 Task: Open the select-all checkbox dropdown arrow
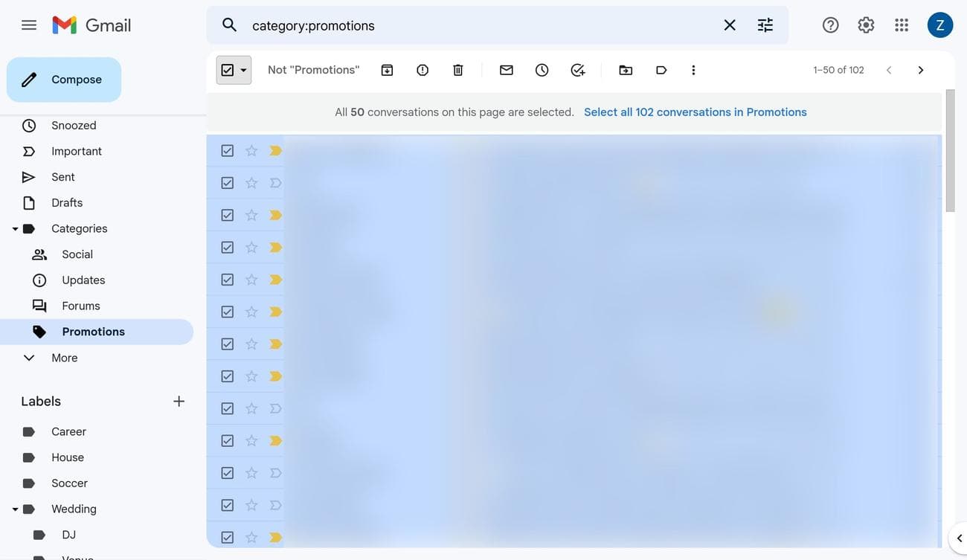pyautogui.click(x=243, y=71)
